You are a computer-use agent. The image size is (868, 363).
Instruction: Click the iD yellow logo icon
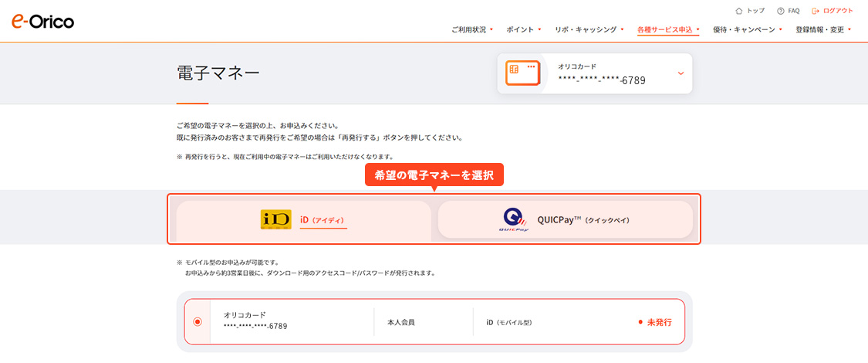pos(275,220)
